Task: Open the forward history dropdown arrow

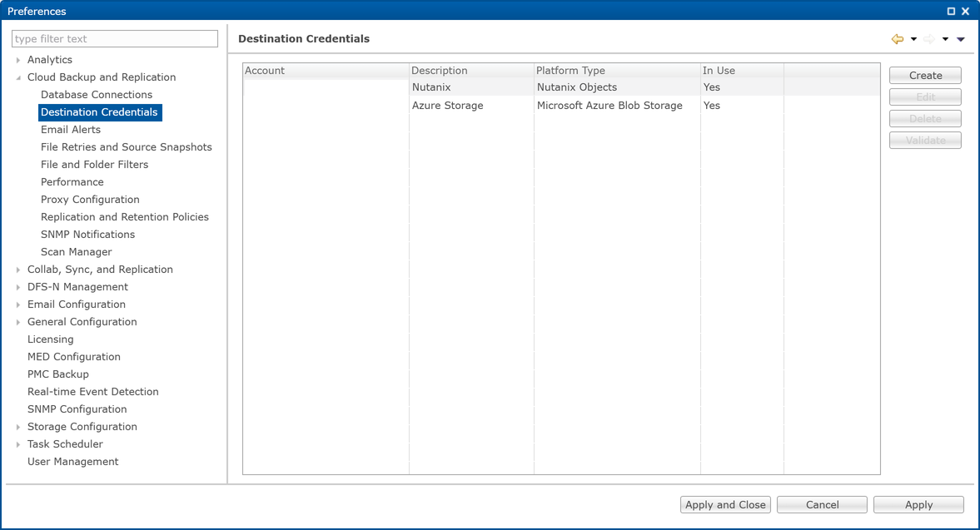Action: click(x=945, y=39)
